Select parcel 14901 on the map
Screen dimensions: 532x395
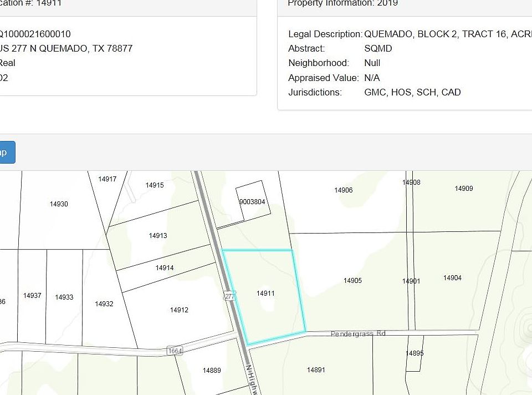tap(411, 281)
